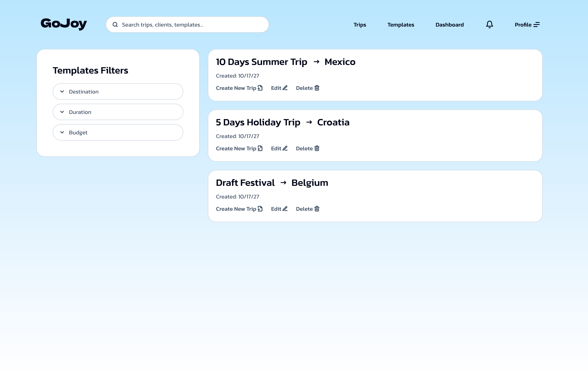Screen dimensions: 588x379
Task: Click the search trips input field
Action: (x=187, y=24)
